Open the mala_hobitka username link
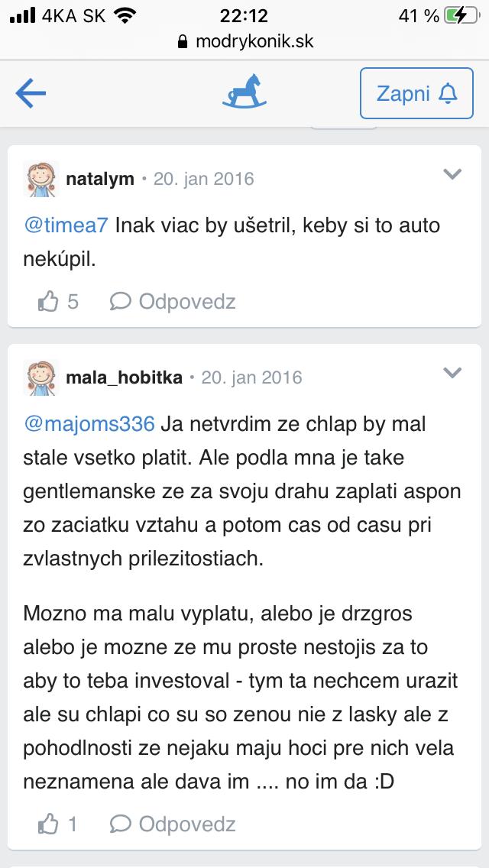This screenshot has width=489, height=868. 124,377
